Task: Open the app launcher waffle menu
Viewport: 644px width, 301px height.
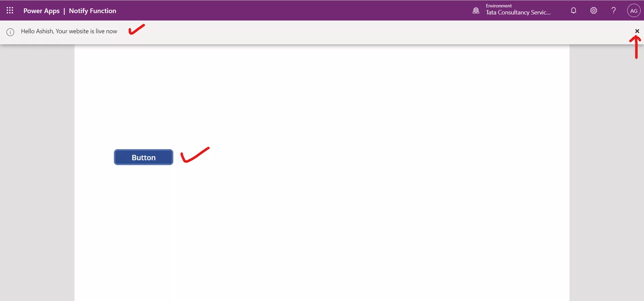Action: click(10, 10)
